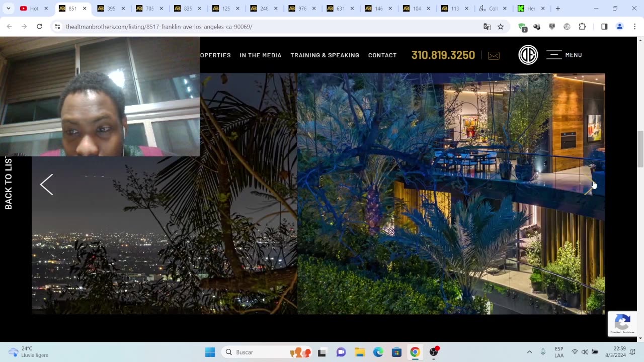644x362 pixels.
Task: Click the green extension icon with badge 7
Action: (523, 27)
